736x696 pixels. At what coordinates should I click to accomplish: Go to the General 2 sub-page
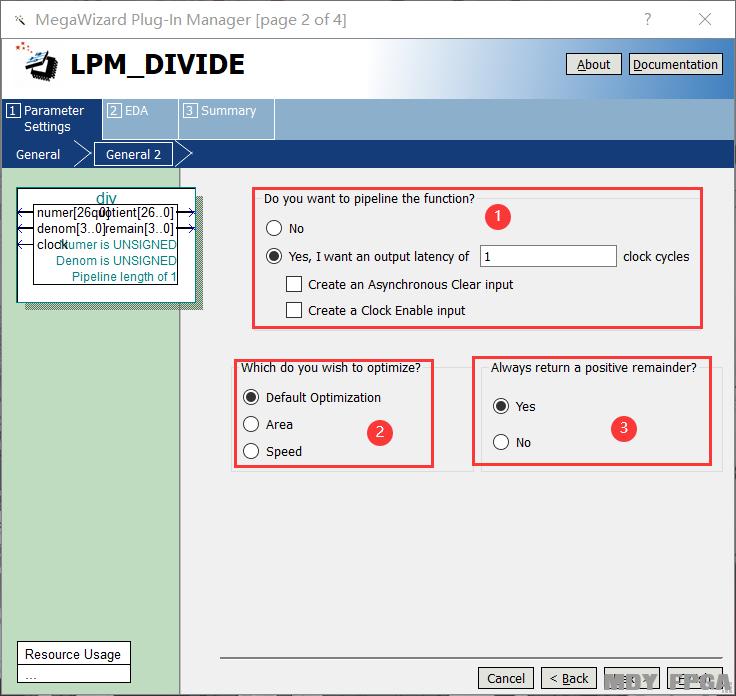pyautogui.click(x=133, y=154)
